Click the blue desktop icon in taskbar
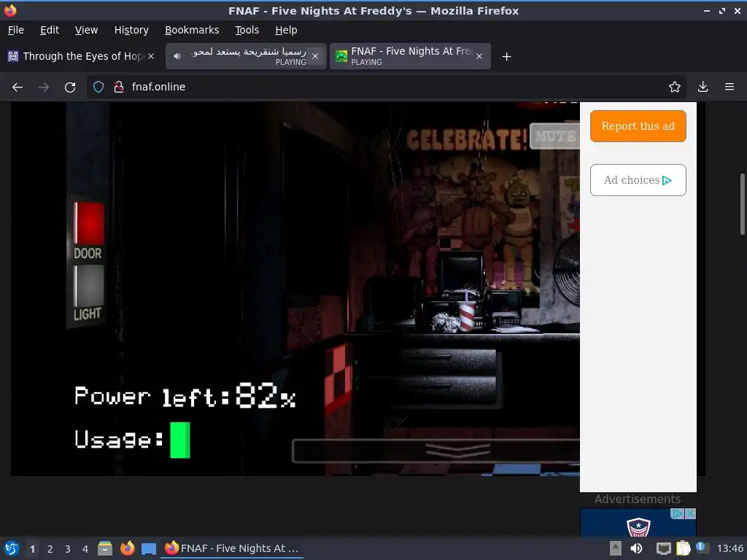Screen dimensions: 747x560 point(149,549)
